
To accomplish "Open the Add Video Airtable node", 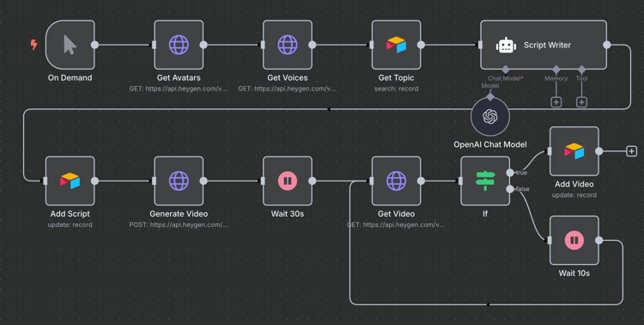I will pos(574,151).
